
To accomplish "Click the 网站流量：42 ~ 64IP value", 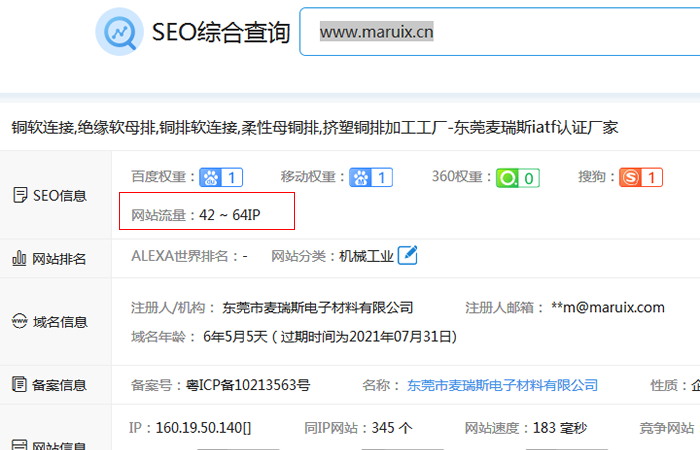I will [196, 215].
